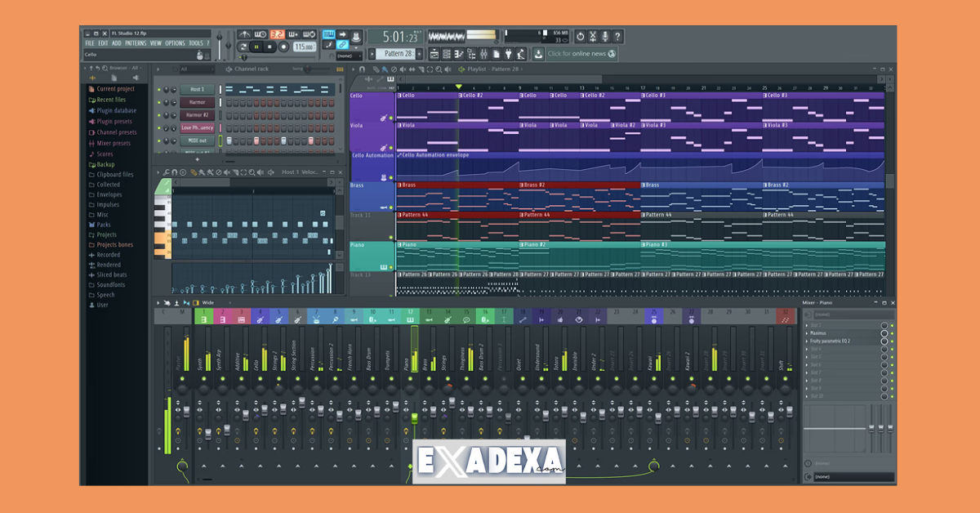The width and height of the screenshot is (980, 513).
Task: Select the Draw (pencil) tool in the playlist
Action: (375, 69)
